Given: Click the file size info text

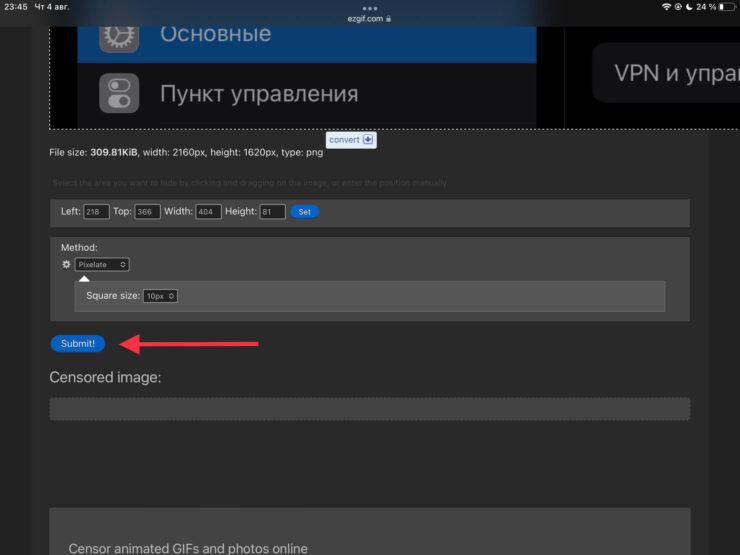Looking at the screenshot, I should point(186,152).
